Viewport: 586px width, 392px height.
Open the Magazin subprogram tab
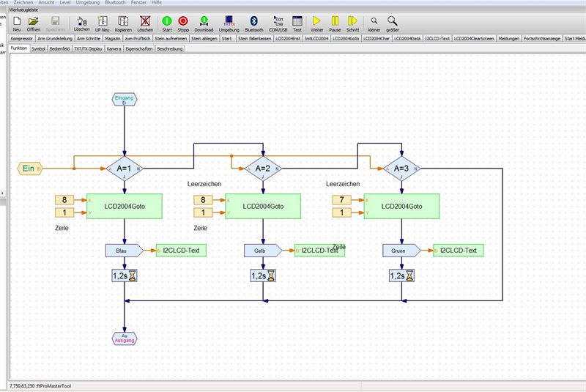(112, 39)
